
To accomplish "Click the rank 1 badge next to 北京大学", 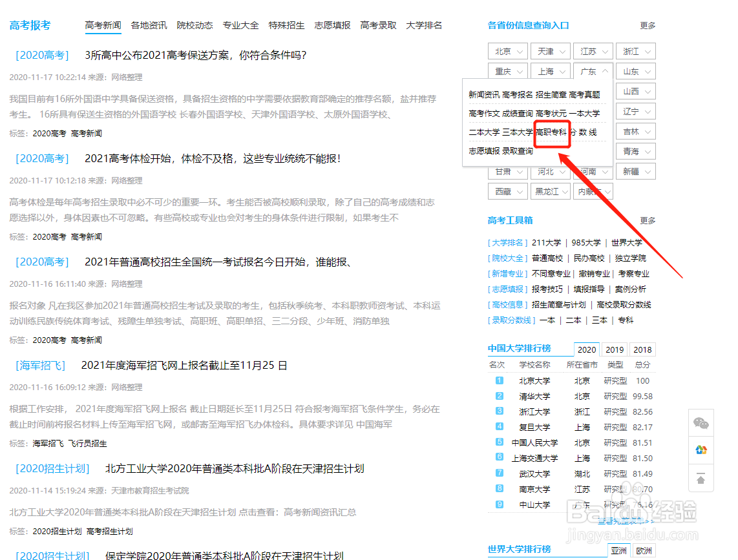I will (499, 381).
